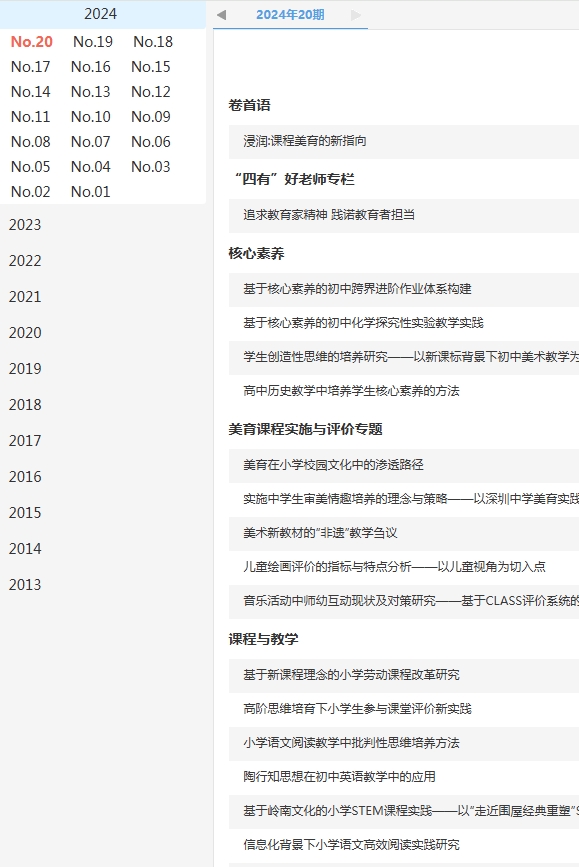Open the 2024年20期 tab

coord(290,15)
